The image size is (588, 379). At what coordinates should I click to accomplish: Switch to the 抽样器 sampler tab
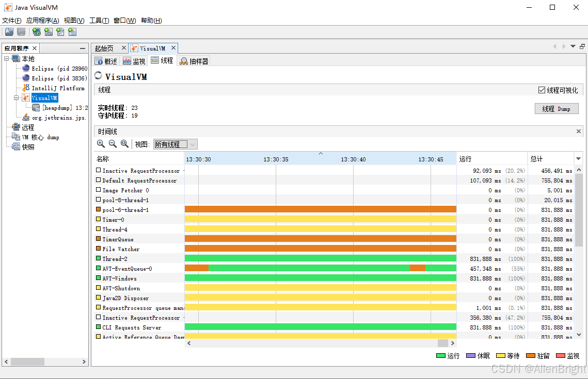click(x=194, y=61)
